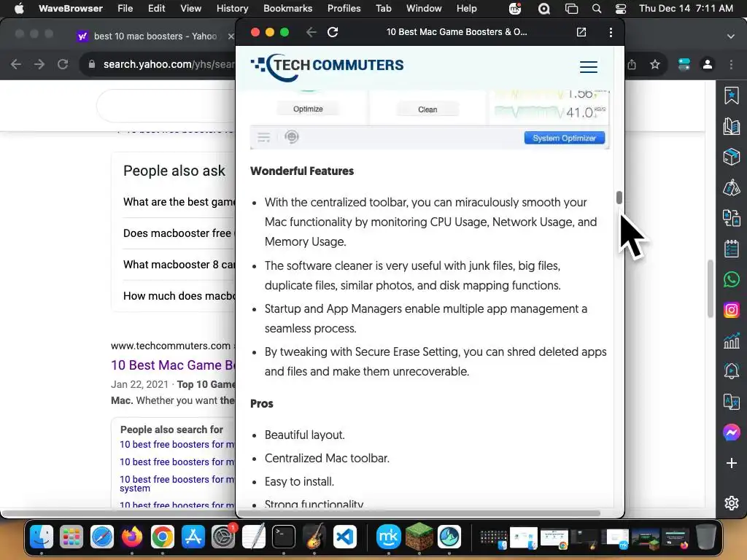The width and height of the screenshot is (747, 560).
Task: Open WhatsApp in the sidebar
Action: (731, 279)
